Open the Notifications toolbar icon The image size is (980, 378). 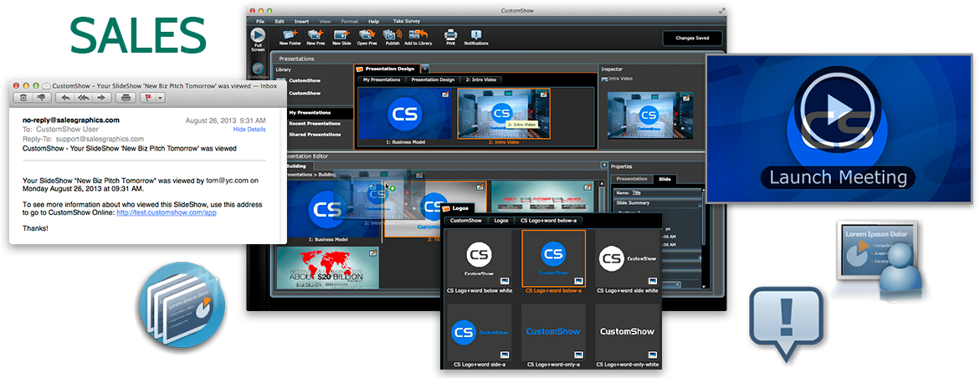[476, 34]
